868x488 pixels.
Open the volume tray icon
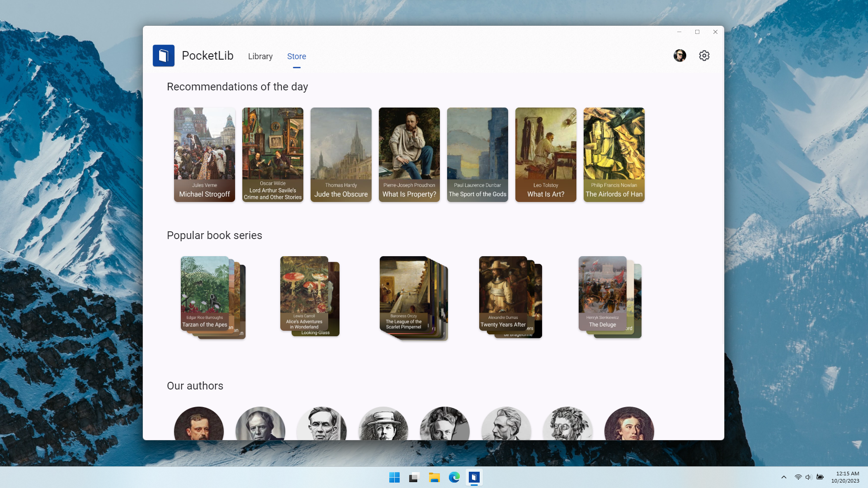point(809,477)
